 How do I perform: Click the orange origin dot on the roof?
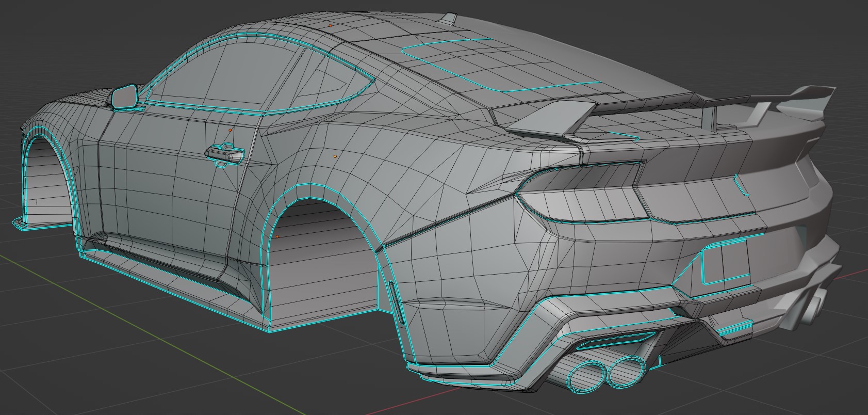tap(331, 25)
